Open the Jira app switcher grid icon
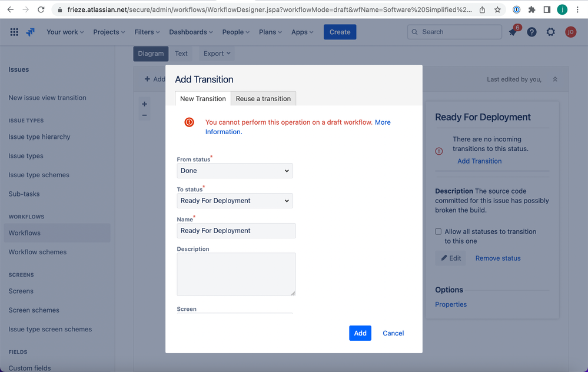 (14, 32)
